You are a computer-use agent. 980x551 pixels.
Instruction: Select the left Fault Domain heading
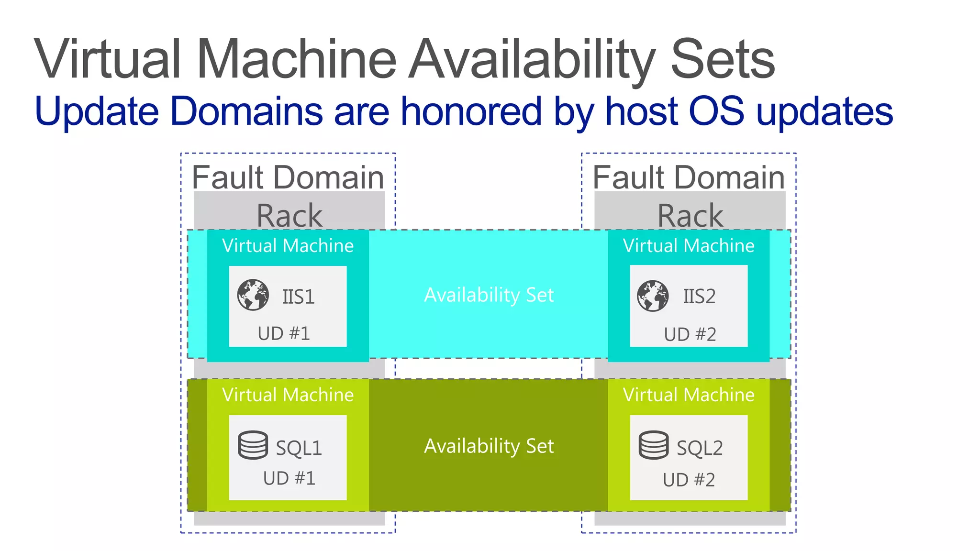tap(288, 177)
